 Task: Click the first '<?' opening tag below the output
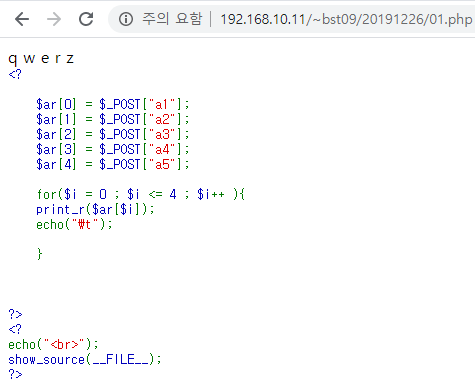15,74
